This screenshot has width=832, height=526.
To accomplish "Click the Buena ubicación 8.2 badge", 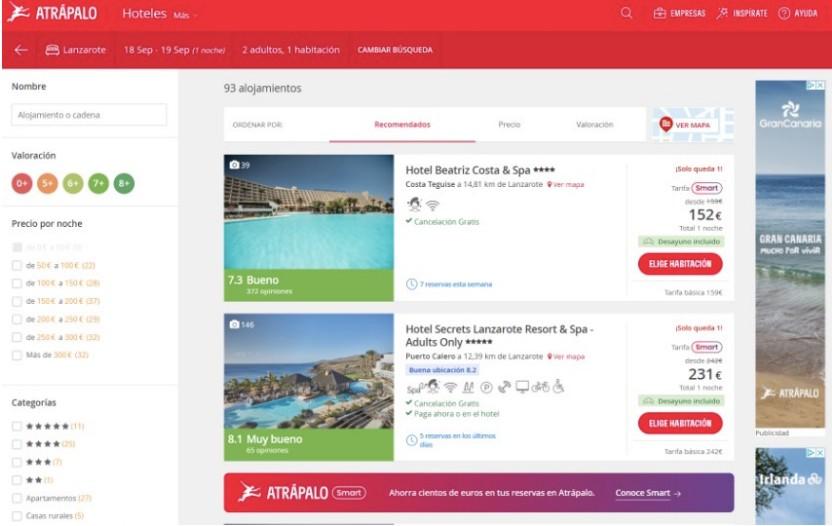I will (443, 370).
